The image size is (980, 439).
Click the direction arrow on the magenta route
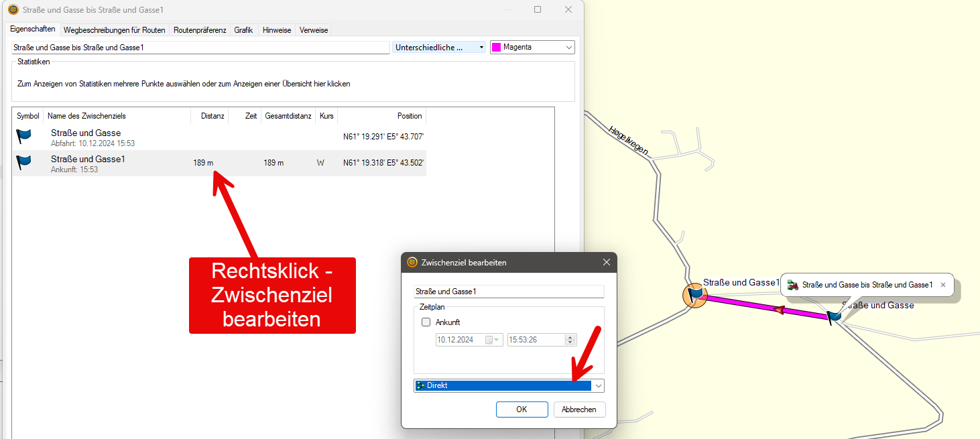click(779, 310)
